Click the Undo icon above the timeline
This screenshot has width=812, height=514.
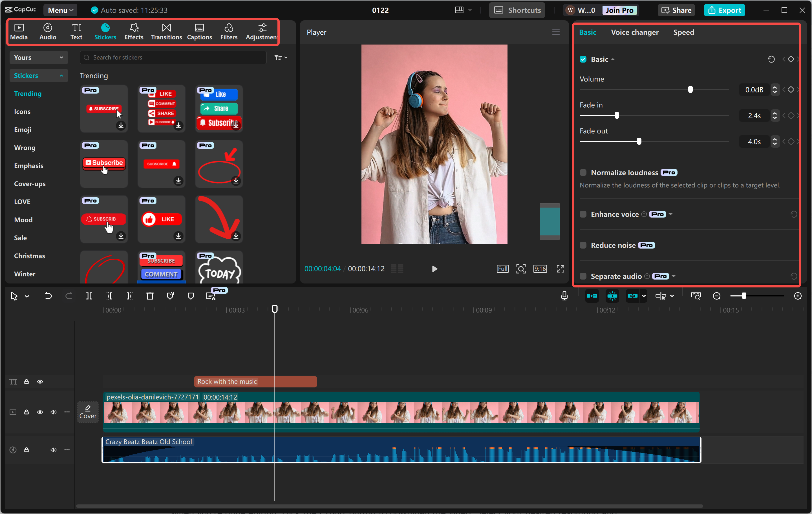(48, 296)
